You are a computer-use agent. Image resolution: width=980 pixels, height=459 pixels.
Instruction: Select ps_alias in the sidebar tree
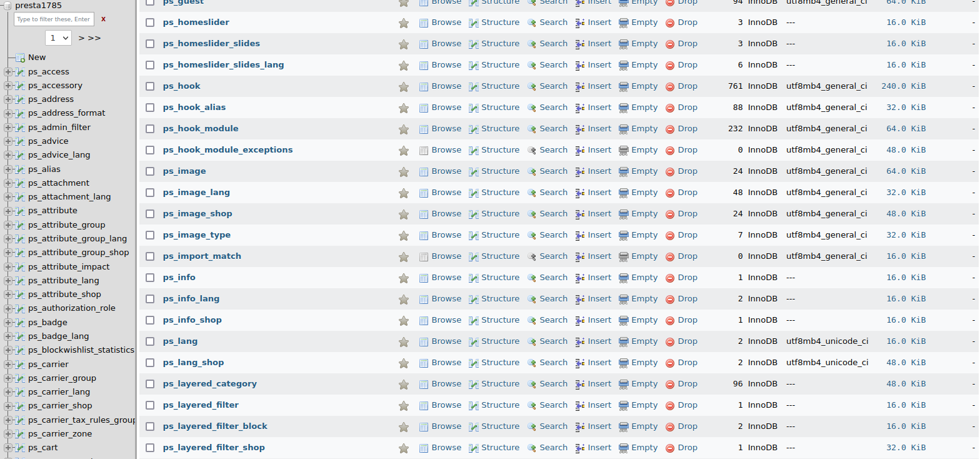pyautogui.click(x=44, y=169)
